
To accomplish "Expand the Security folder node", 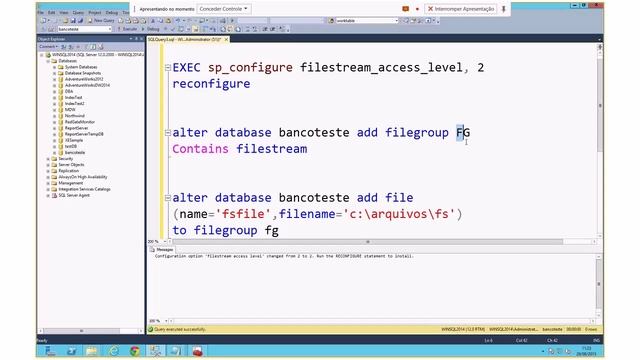I will pos(48,158).
